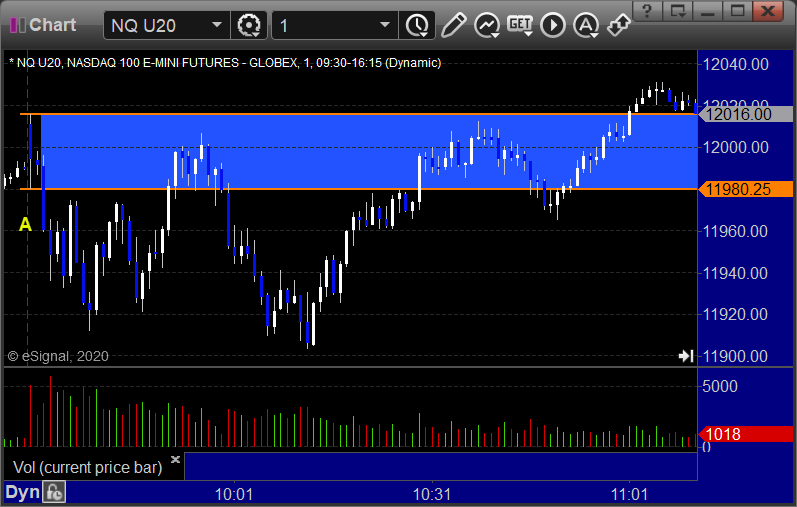Click the 11900.00 price axis label
This screenshot has height=507, width=797.
(x=735, y=356)
